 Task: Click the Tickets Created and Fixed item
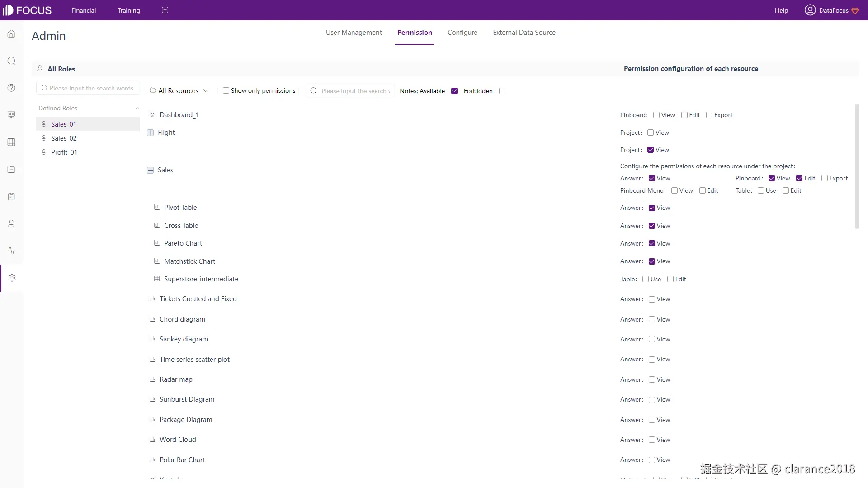[x=198, y=299]
